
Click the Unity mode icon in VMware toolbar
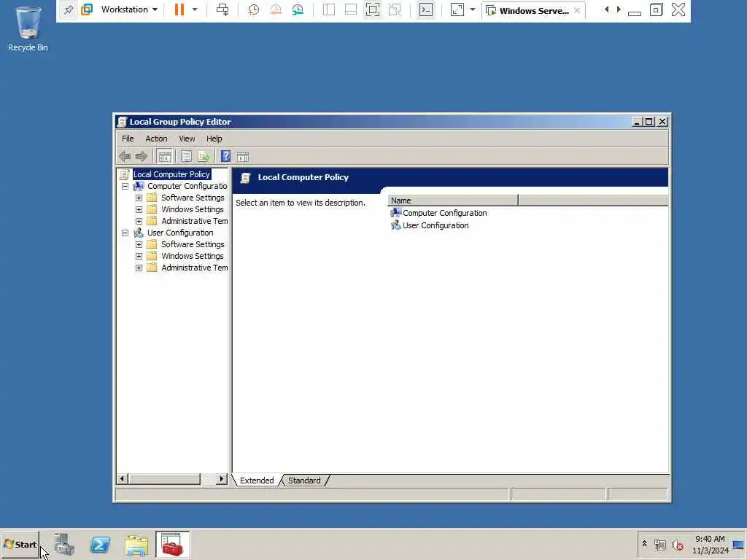coord(395,9)
